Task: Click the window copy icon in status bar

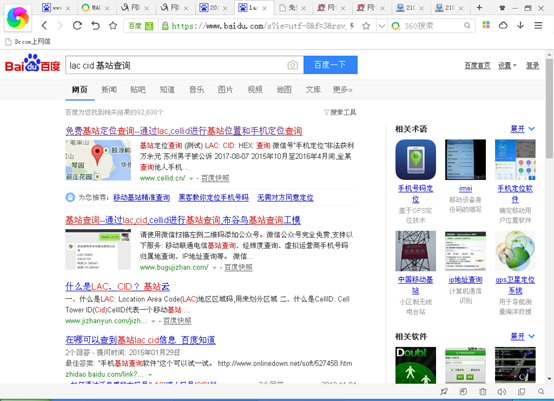Action: coord(521,391)
